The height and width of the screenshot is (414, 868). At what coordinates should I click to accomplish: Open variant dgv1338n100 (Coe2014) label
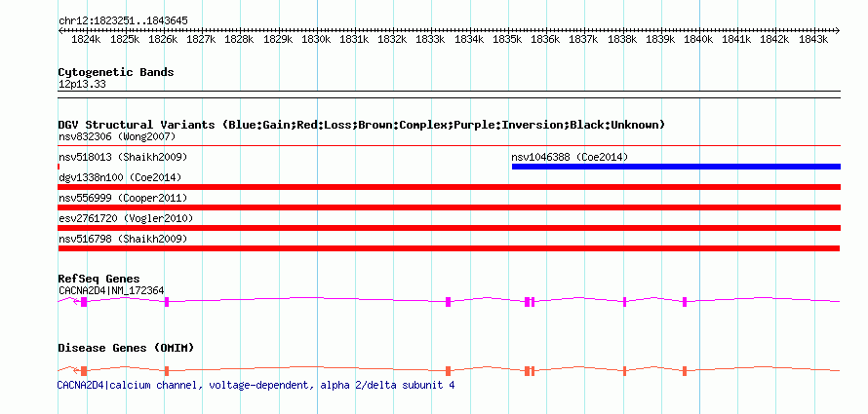coord(120,177)
